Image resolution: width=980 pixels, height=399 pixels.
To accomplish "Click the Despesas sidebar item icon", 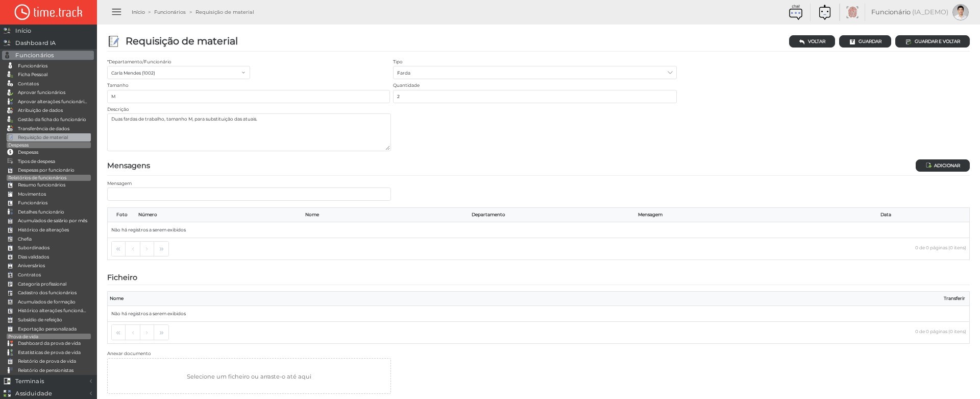I will pyautogui.click(x=10, y=152).
